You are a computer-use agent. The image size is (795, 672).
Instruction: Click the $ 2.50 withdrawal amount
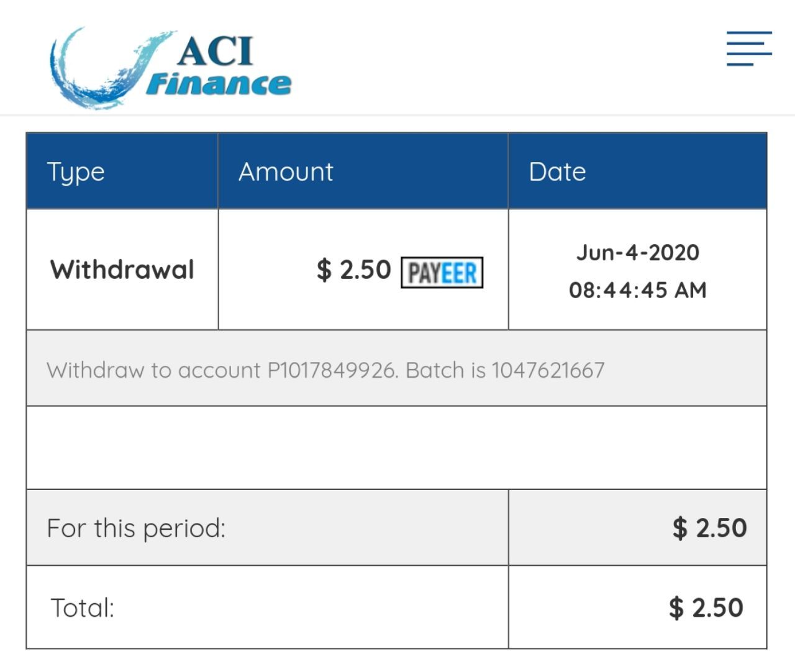click(x=353, y=270)
